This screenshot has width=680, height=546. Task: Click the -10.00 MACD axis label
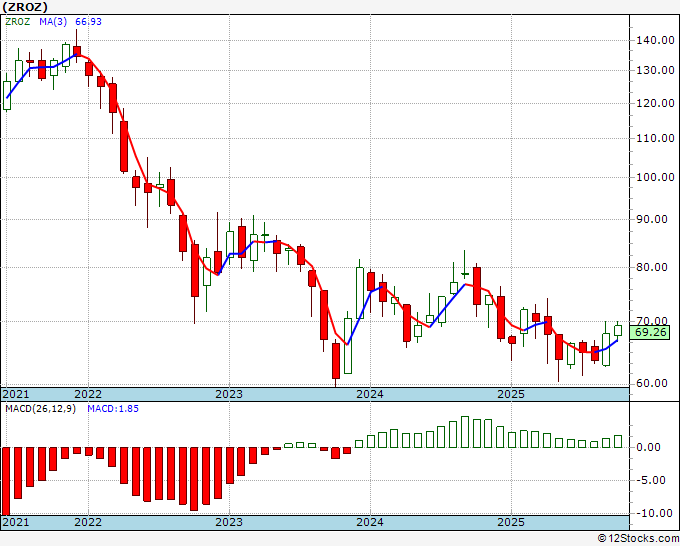pos(654,513)
